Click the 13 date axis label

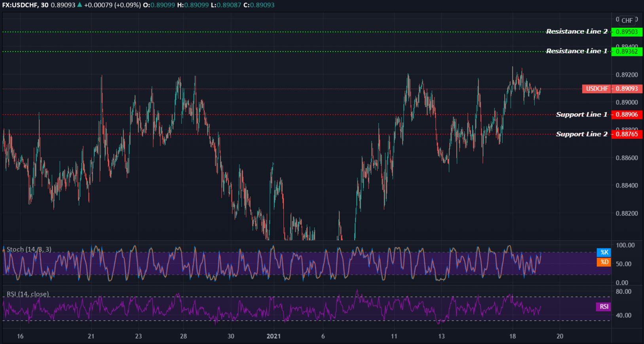(441, 336)
